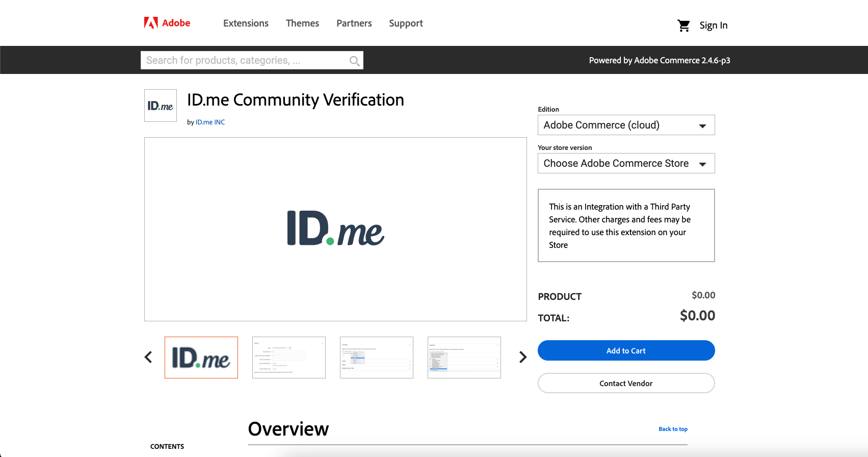Show previous thumbnails with left arrow
868x457 pixels.
click(148, 357)
